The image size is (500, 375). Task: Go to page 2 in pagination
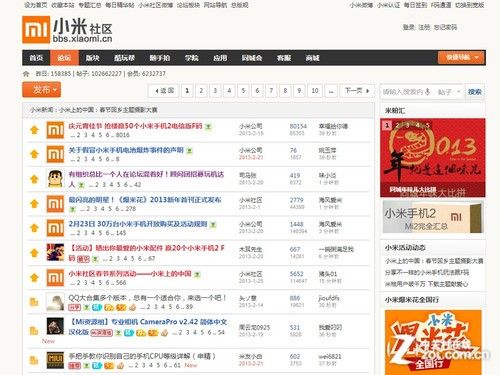pos(201,91)
